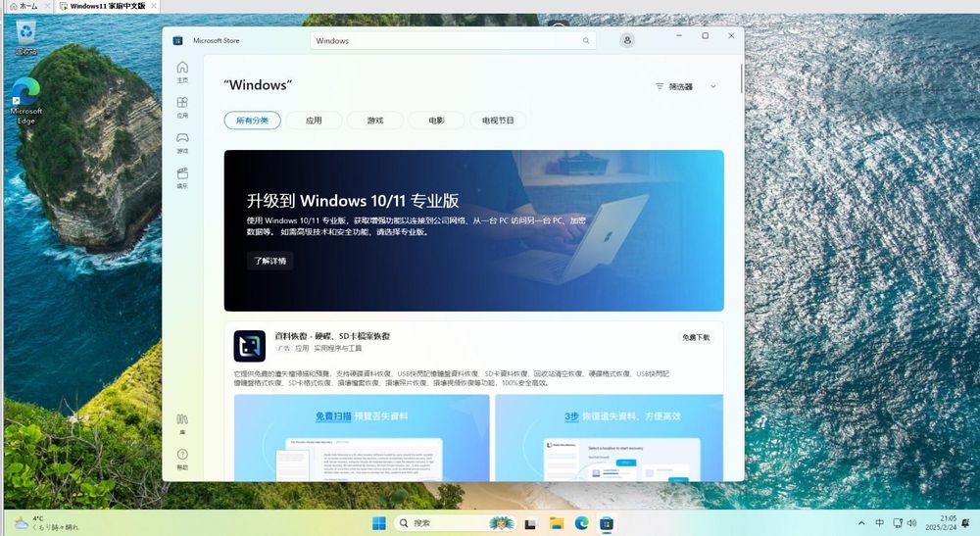
Task: Click the Store search field containing Windows
Action: click(453, 40)
